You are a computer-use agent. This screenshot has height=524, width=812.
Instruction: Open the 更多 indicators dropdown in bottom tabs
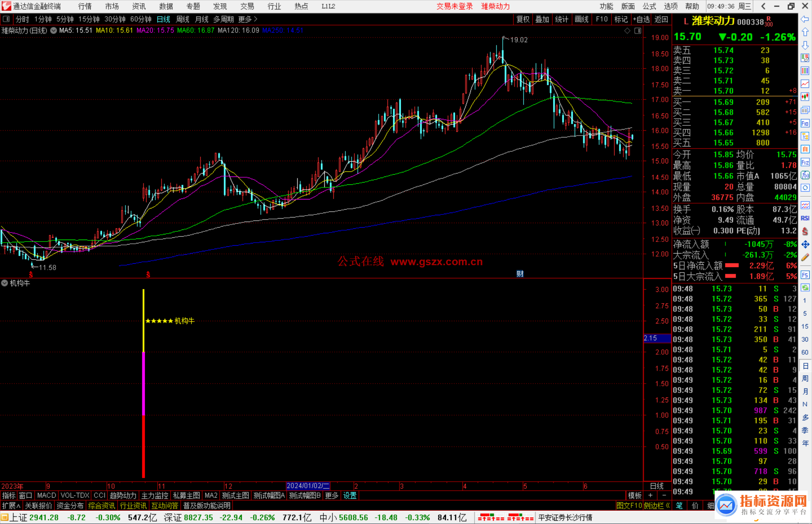(x=332, y=495)
